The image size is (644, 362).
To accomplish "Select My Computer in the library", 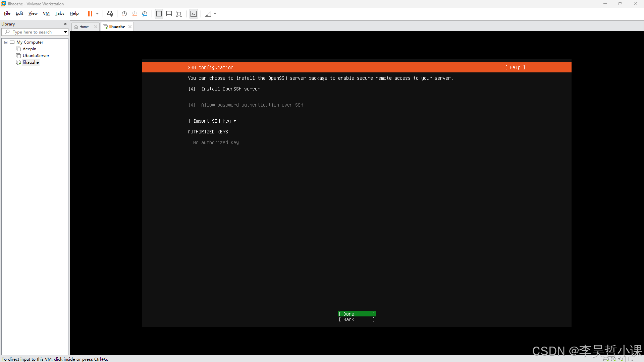I will pos(30,42).
